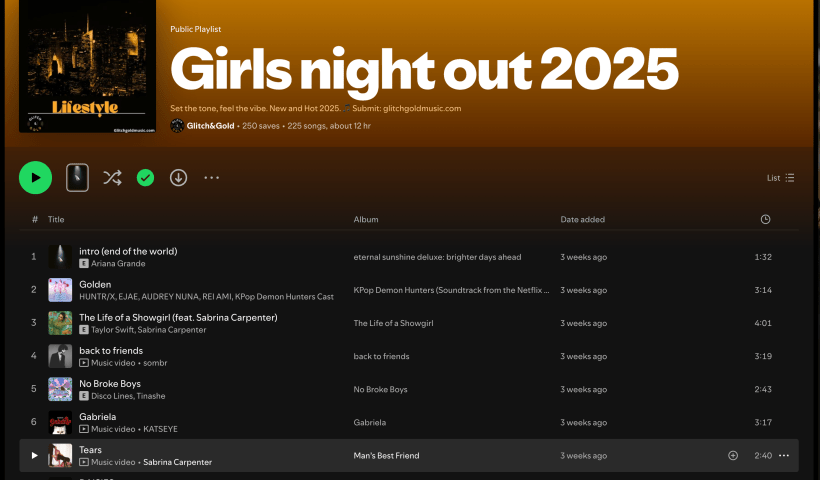Sort tracks by the Album column header
Viewport: 820px width, 480px height.
pyautogui.click(x=366, y=219)
